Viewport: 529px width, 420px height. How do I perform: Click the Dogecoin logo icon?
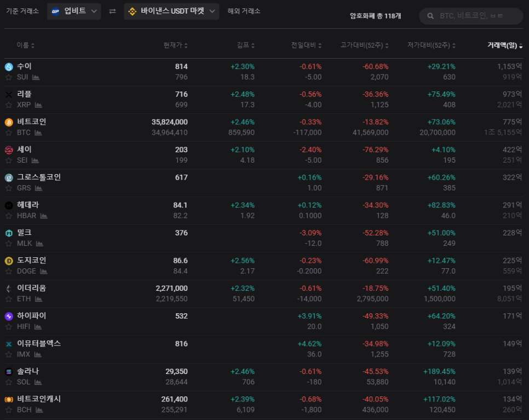pyautogui.click(x=9, y=261)
